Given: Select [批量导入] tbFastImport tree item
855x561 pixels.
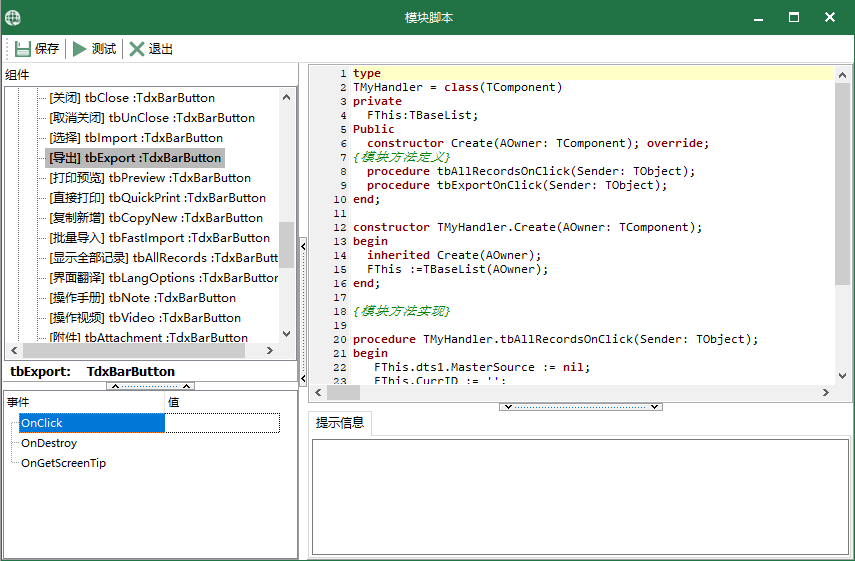Looking at the screenshot, I should (160, 238).
